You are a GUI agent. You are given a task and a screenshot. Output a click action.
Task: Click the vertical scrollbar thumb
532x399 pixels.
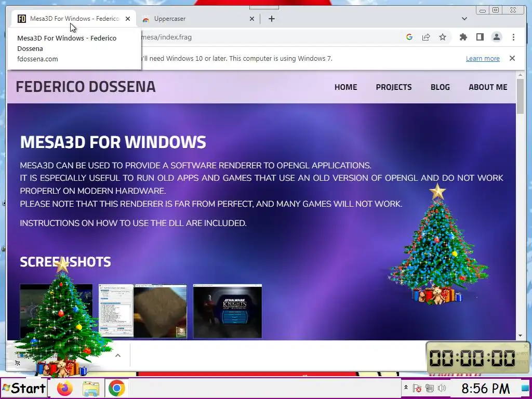click(521, 96)
